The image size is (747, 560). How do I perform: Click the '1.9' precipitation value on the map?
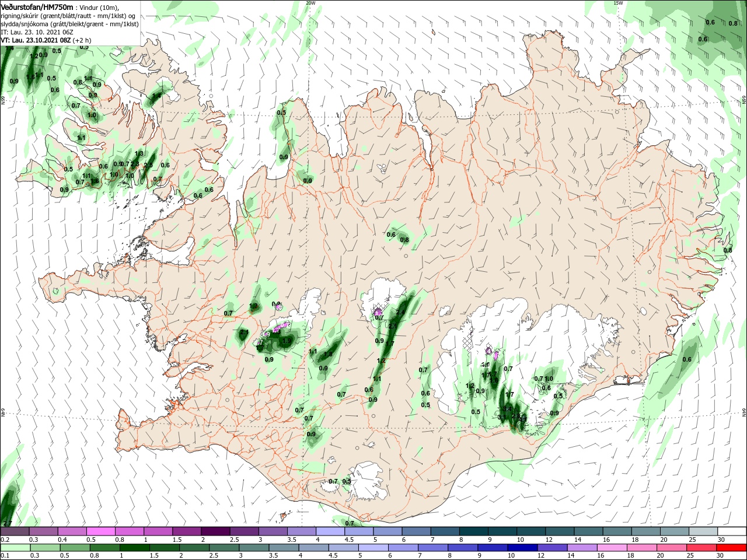pyautogui.click(x=287, y=341)
